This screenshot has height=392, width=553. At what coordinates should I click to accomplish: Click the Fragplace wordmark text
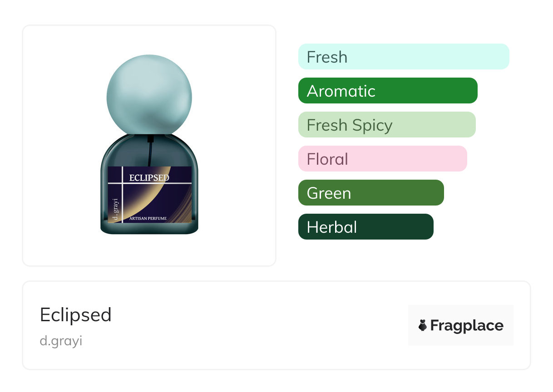coord(466,325)
